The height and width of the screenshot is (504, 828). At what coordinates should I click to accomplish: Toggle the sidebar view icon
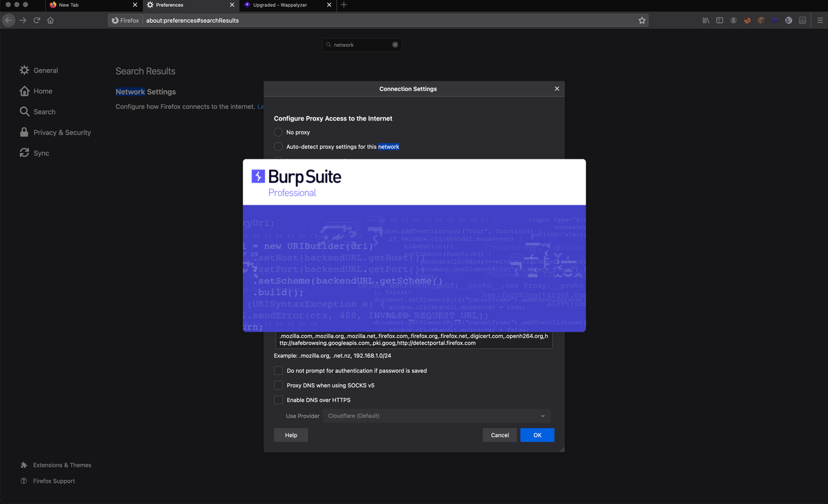(x=719, y=20)
